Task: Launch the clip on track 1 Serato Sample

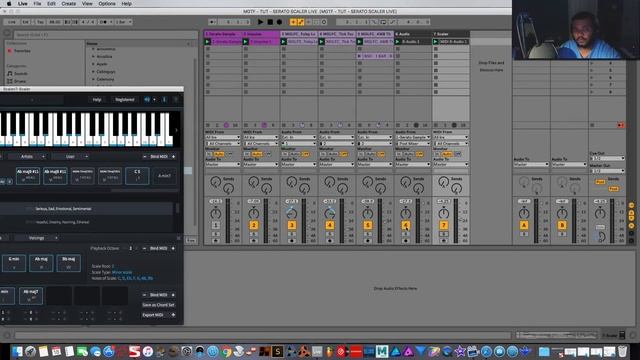Action: [x=207, y=42]
